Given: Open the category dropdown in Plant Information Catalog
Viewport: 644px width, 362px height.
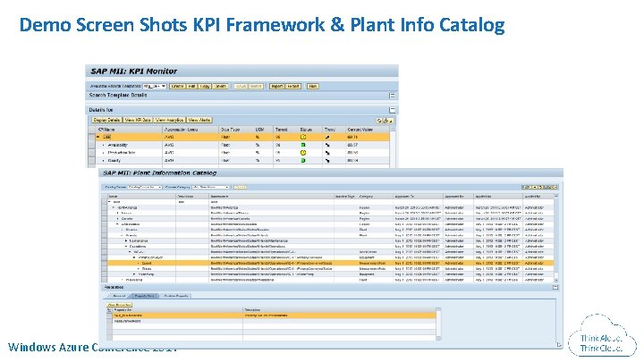Looking at the screenshot, I should point(210,187).
